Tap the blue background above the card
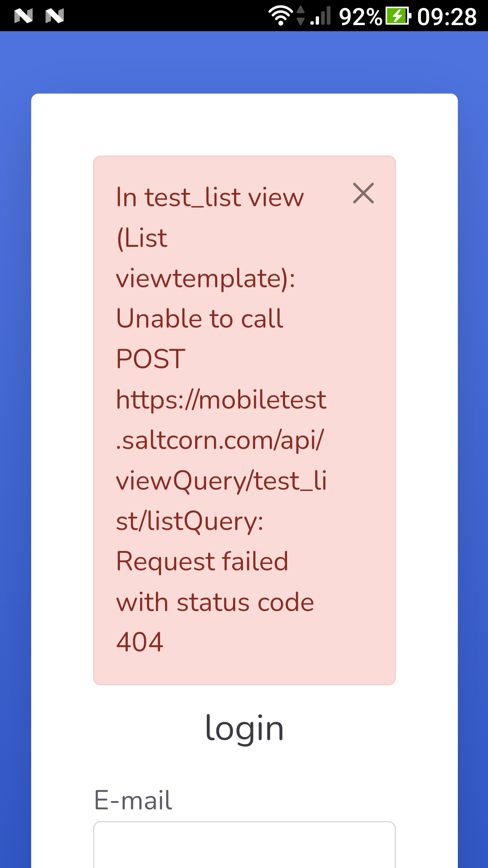488x868 pixels. 244,61
